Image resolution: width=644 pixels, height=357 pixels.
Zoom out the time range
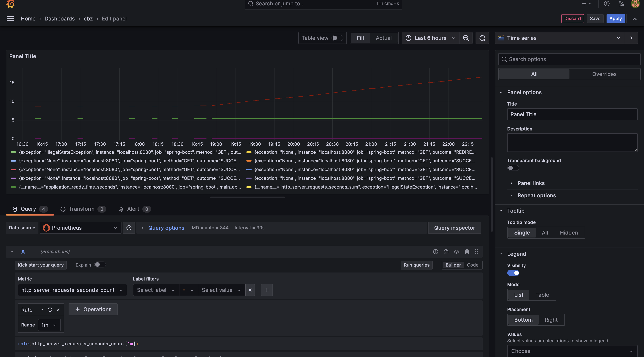pyautogui.click(x=466, y=38)
